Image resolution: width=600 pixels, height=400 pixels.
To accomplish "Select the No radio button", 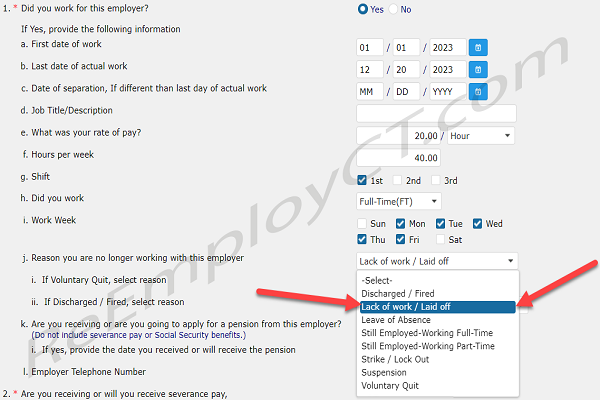I will point(393,9).
